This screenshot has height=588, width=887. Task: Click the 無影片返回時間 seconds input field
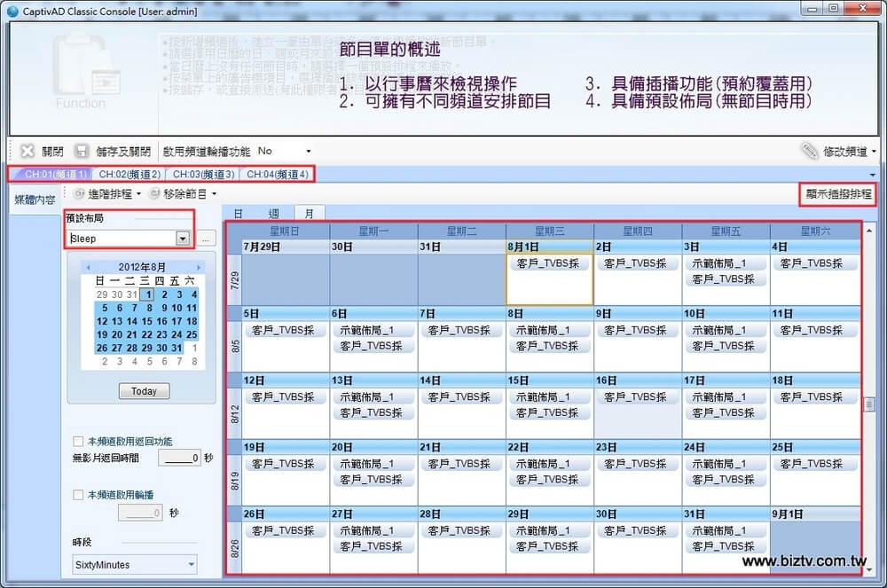[178, 459]
